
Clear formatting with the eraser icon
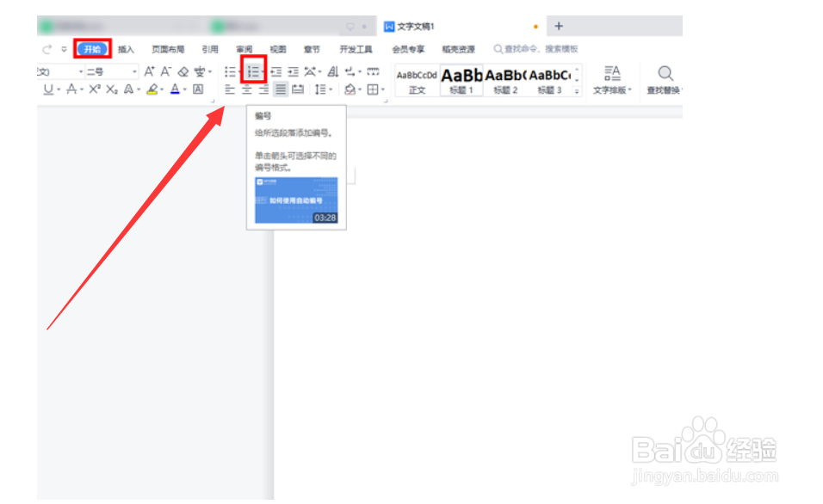(183, 72)
